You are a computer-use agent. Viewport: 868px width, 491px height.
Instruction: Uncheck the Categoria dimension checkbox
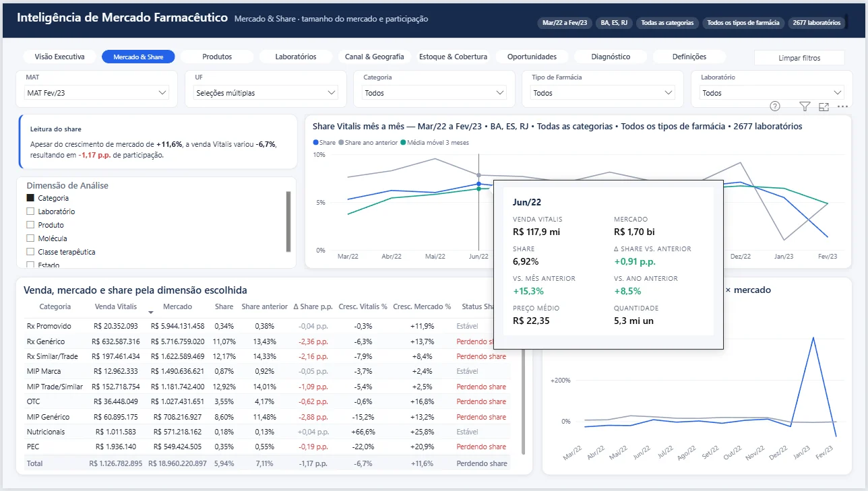30,198
